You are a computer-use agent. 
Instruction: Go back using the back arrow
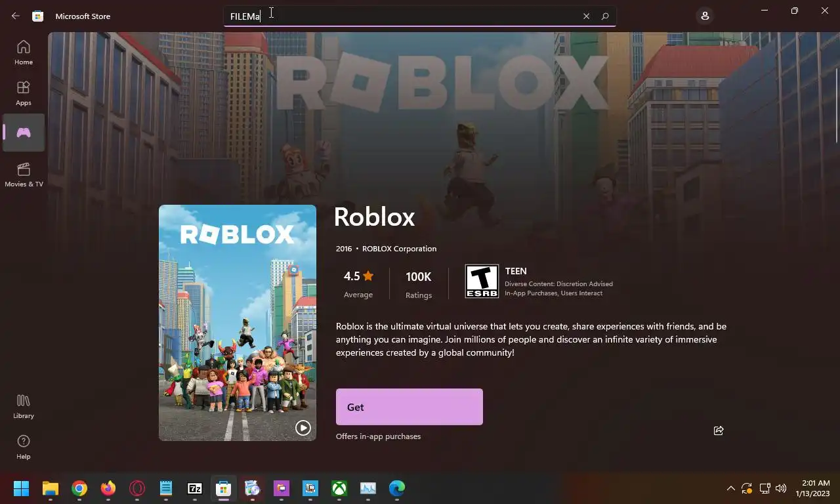[16, 16]
